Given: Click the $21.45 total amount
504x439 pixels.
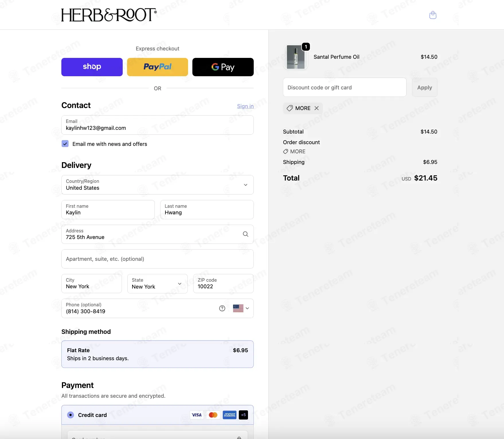Looking at the screenshot, I should coord(426,178).
